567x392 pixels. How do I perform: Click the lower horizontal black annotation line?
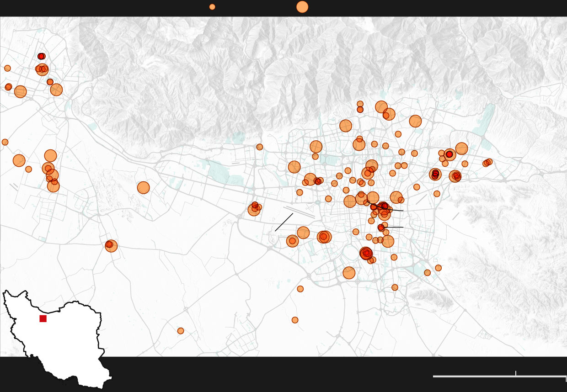click(394, 227)
